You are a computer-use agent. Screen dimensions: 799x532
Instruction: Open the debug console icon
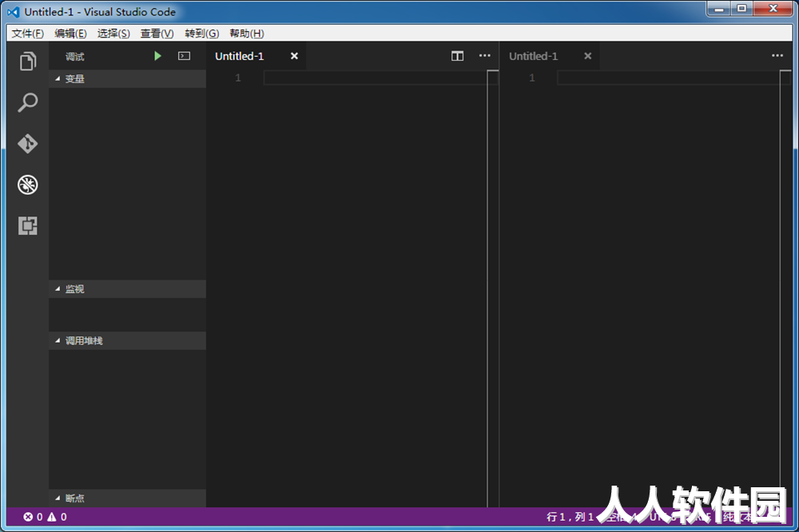tap(184, 56)
